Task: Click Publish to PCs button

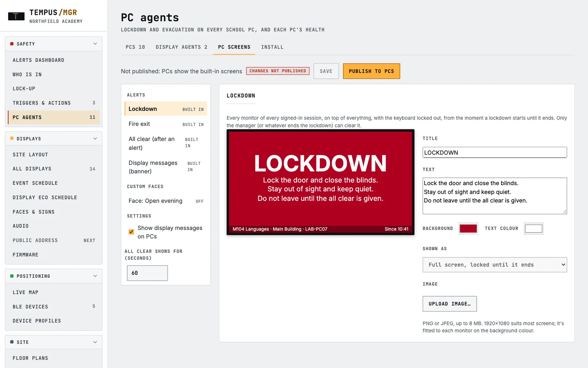Action: pyautogui.click(x=372, y=71)
